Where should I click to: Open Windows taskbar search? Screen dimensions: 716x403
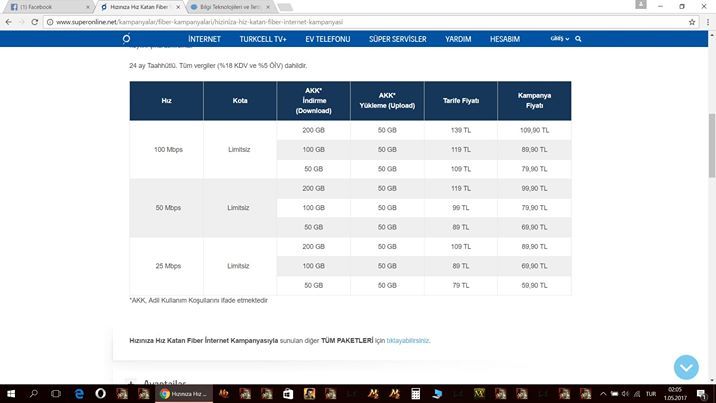(x=34, y=393)
